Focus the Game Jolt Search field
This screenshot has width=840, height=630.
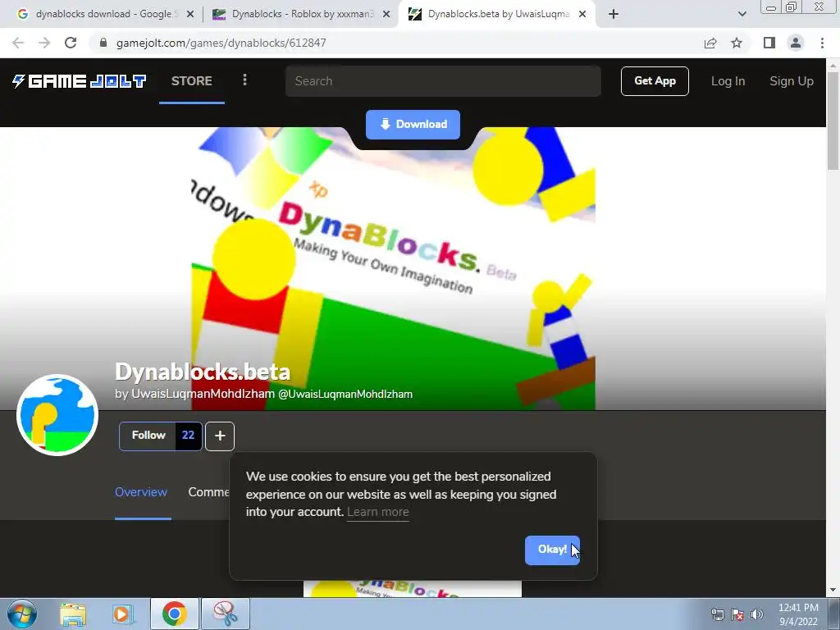coord(443,81)
